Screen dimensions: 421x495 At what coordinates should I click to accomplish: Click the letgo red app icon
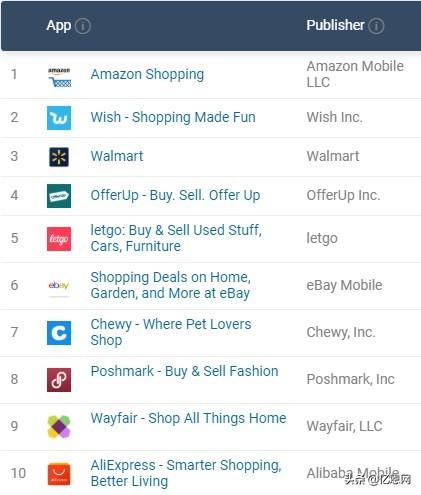[x=59, y=239]
